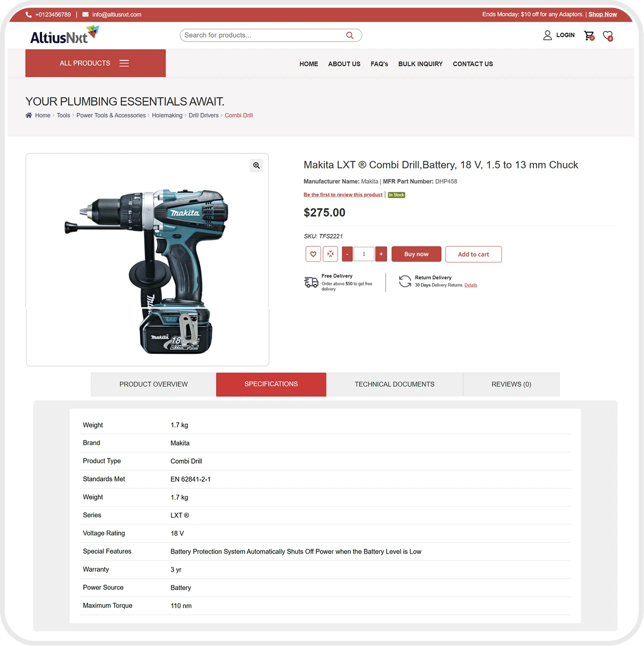The width and height of the screenshot is (644, 646).
Task: Click the Series LXT ® value
Action: 180,516
